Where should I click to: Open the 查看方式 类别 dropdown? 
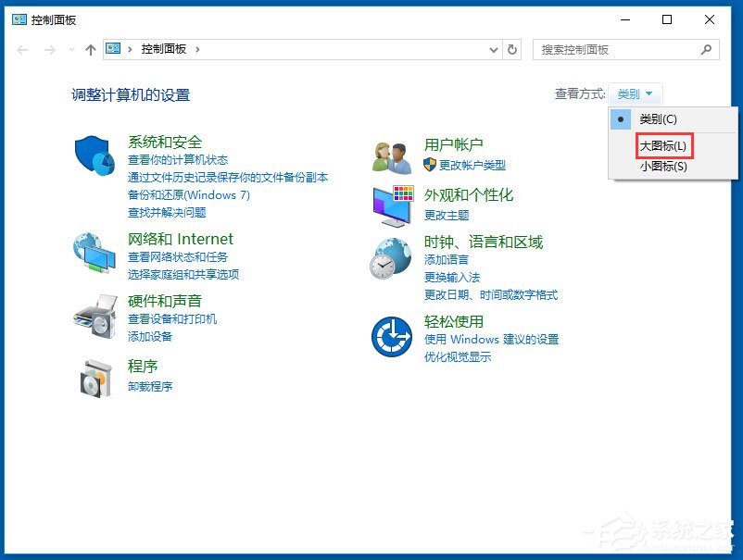coord(636,93)
